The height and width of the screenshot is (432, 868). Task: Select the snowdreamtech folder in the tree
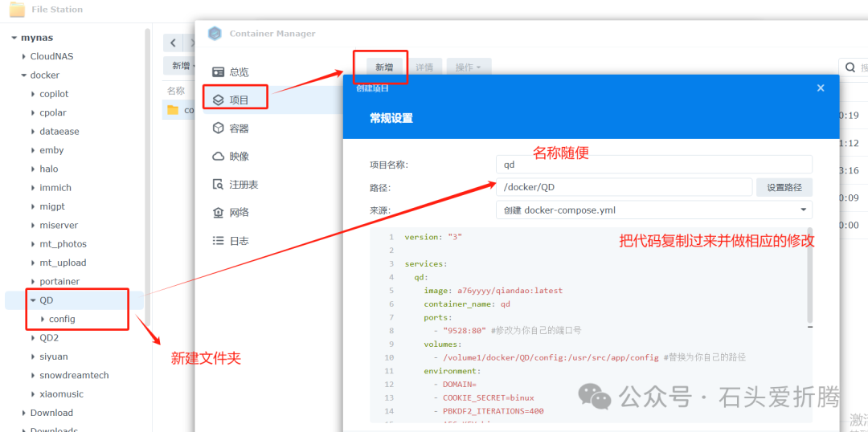[x=74, y=376]
